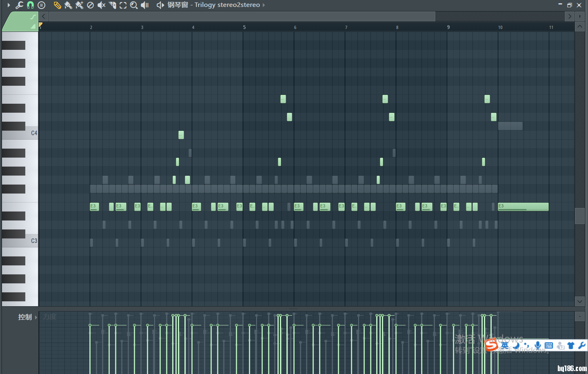Screen dimensions: 588x374
Task: Select the highest note before bar 8
Action: pos(385,99)
